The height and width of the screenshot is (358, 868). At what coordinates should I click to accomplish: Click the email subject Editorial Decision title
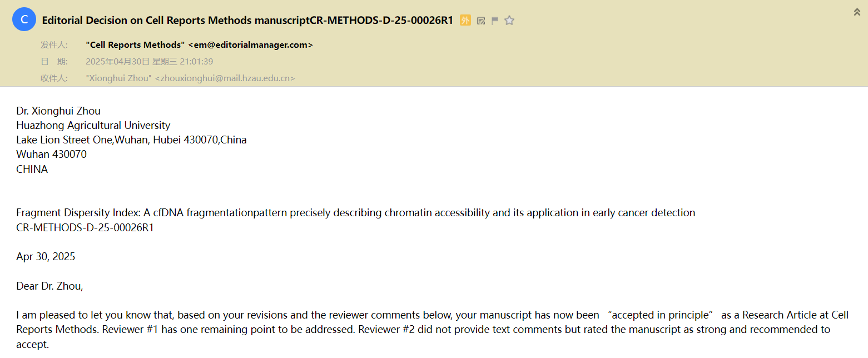[247, 21]
